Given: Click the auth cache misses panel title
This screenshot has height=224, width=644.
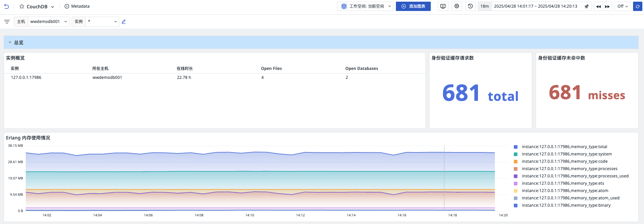Looking at the screenshot, I should [561, 58].
